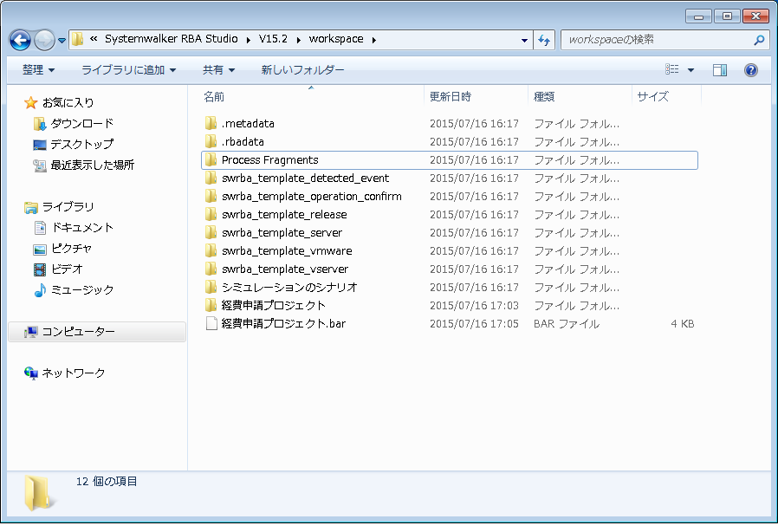Select swrba_template_detected_event folder

pos(449,178)
